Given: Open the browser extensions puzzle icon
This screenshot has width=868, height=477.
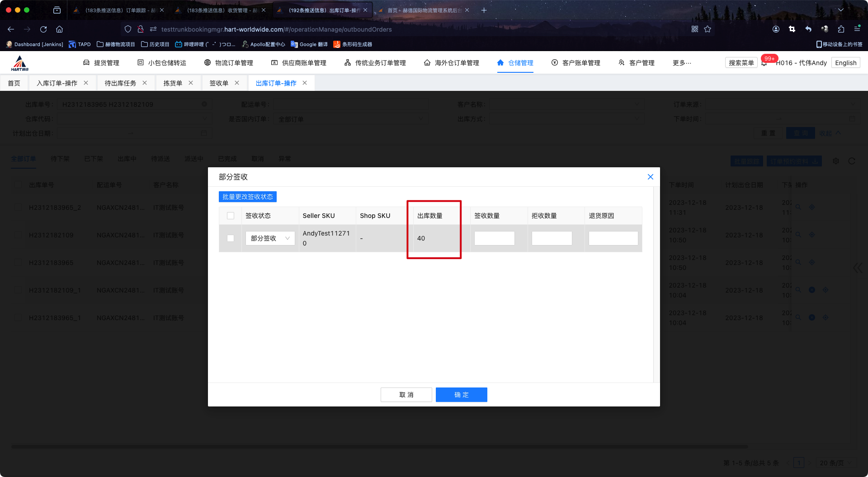Looking at the screenshot, I should click(841, 29).
